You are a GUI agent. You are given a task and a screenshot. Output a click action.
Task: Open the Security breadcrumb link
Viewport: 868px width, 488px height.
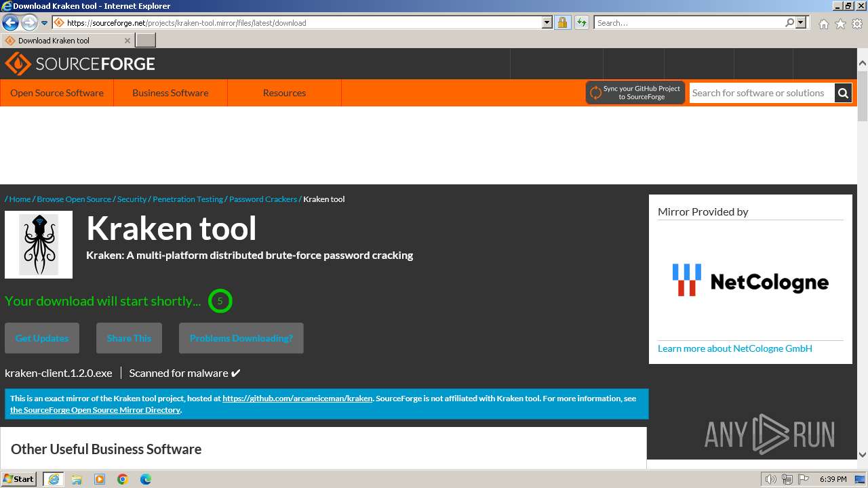tap(132, 199)
